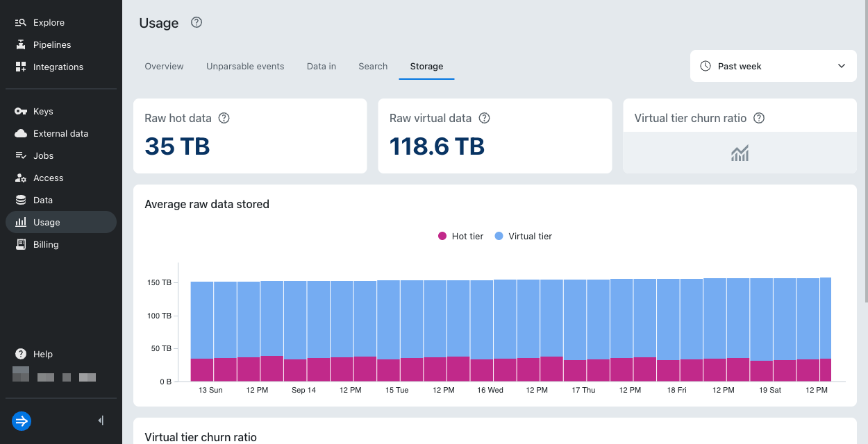
Task: Open the External data cloud icon
Action: click(21, 133)
